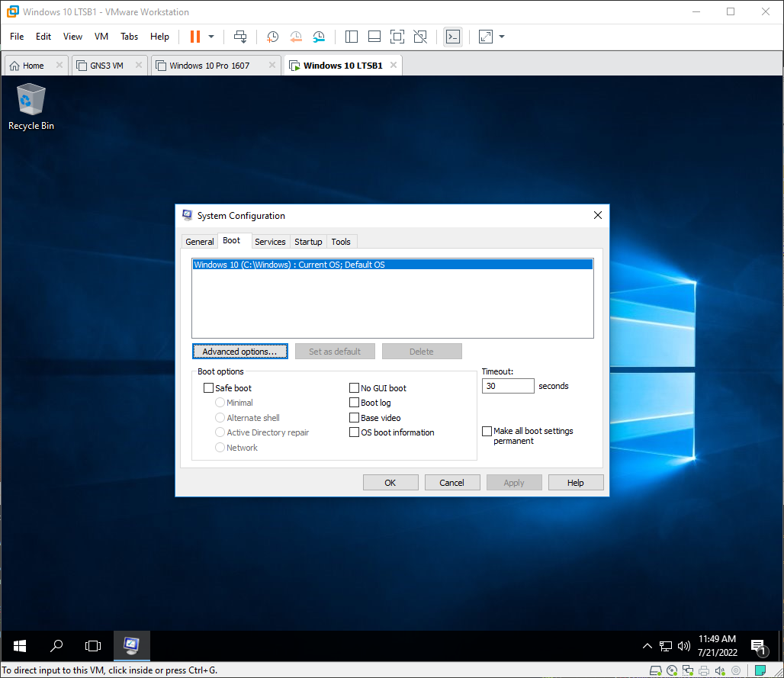Viewport: 784px width, 678px height.
Task: Open the Action Center notification icon
Action: tap(759, 647)
